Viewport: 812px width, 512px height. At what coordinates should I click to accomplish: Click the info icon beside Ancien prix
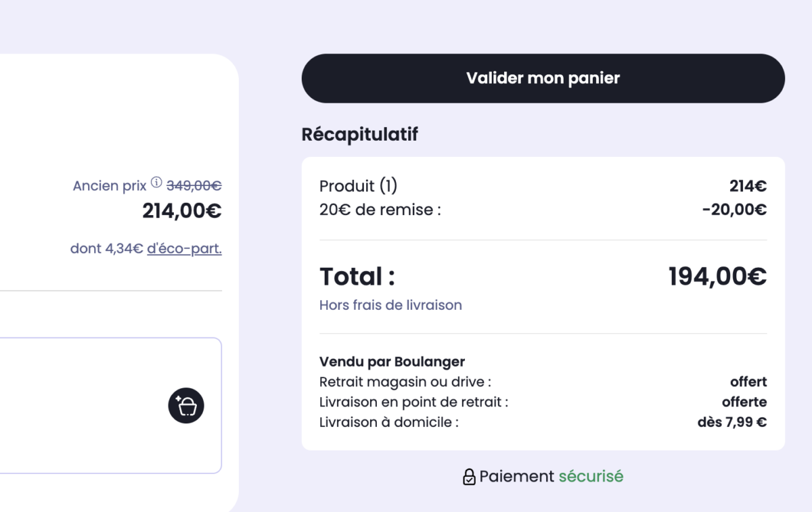[x=156, y=183]
